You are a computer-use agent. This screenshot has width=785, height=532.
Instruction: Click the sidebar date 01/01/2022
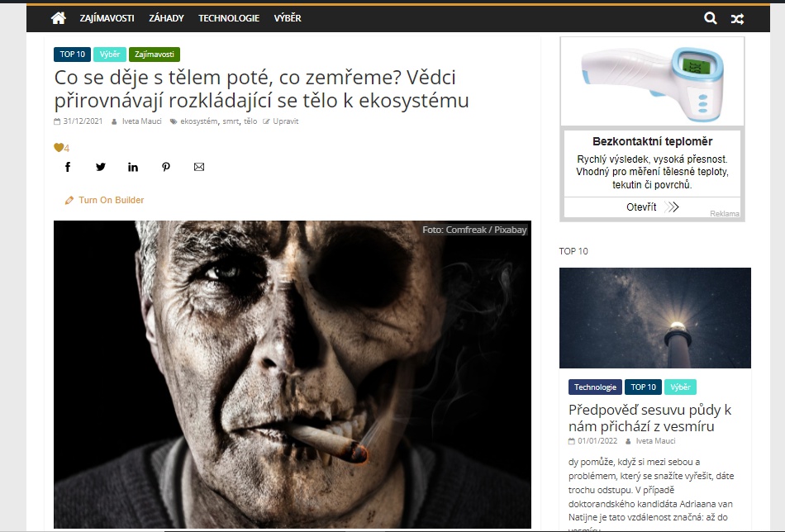(x=597, y=441)
